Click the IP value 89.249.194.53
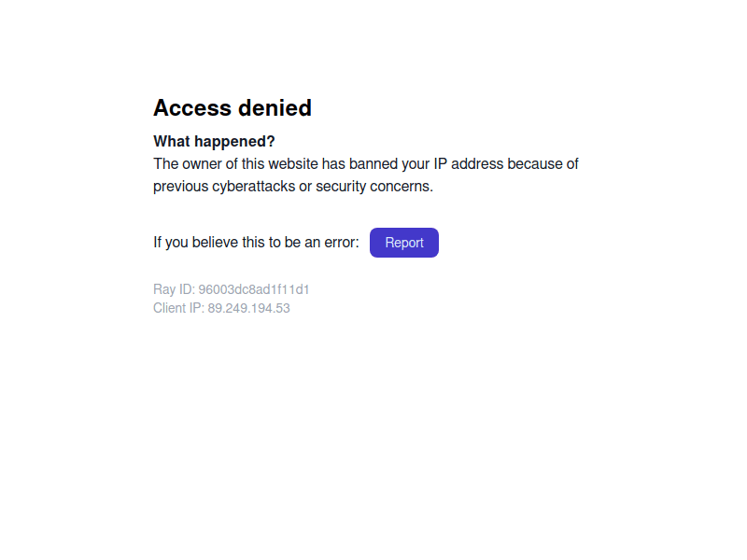The height and width of the screenshot is (560, 747). coord(248,308)
